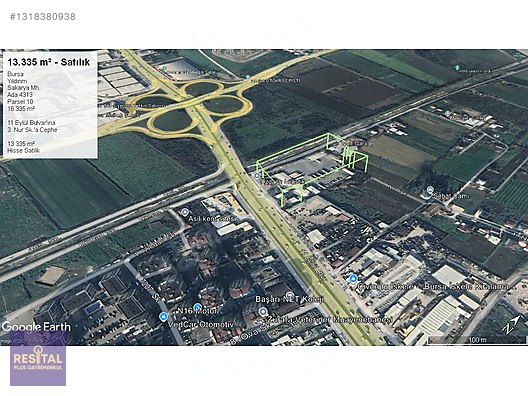The width and height of the screenshot is (528, 396).
Task: Click the 100 m scale bar
Action: coord(477,340)
